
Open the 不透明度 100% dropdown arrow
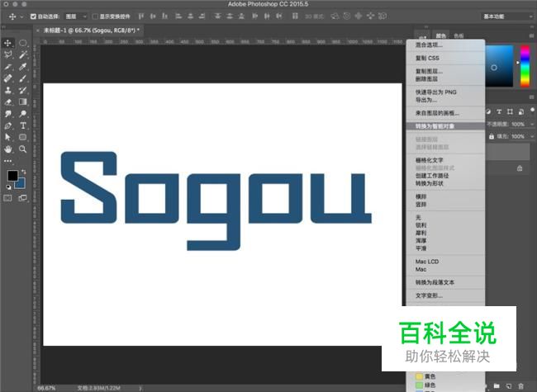(x=532, y=124)
